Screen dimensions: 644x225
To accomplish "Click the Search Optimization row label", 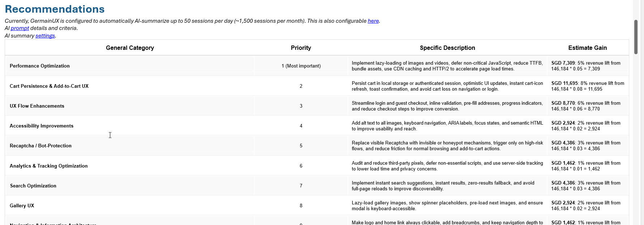I will pyautogui.click(x=33, y=186).
